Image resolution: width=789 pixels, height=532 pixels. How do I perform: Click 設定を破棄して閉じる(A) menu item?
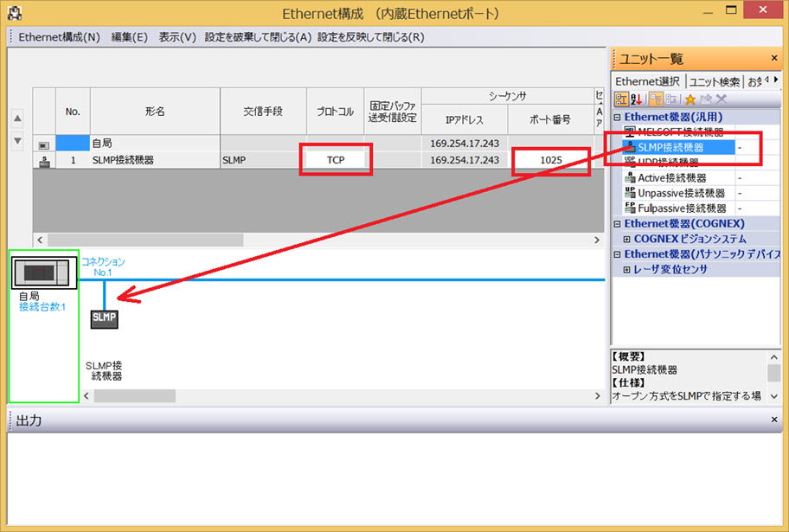(258, 37)
